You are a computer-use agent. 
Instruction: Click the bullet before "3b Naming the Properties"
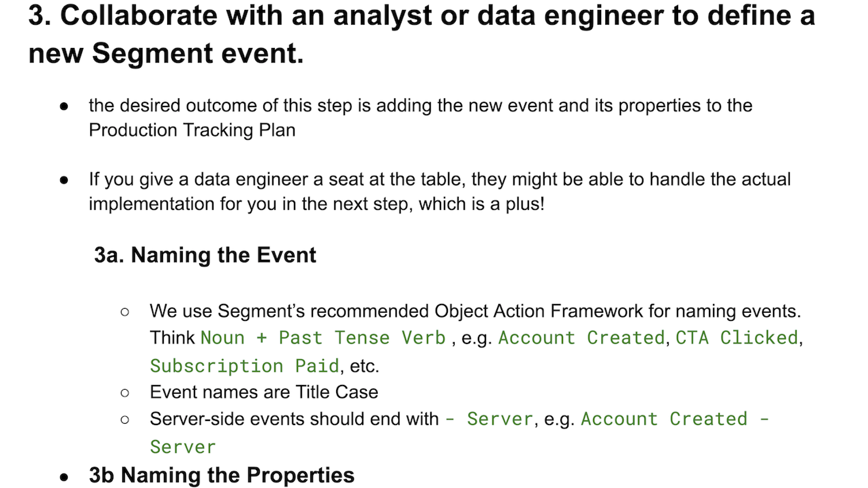tap(64, 477)
